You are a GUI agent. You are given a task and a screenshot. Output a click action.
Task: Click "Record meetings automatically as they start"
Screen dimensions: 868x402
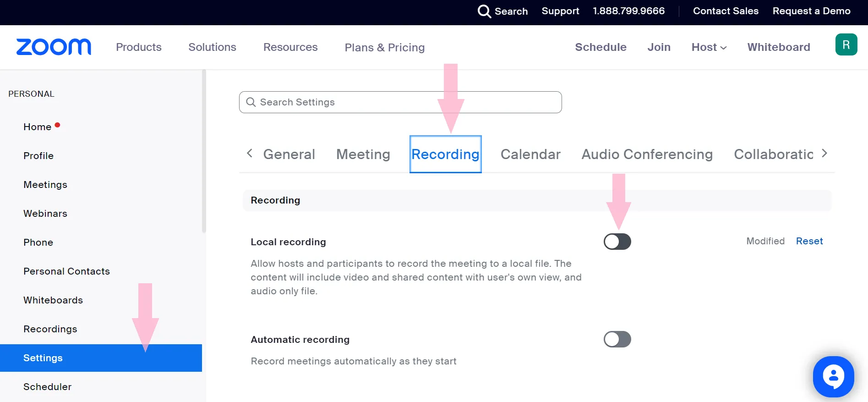coord(353,361)
